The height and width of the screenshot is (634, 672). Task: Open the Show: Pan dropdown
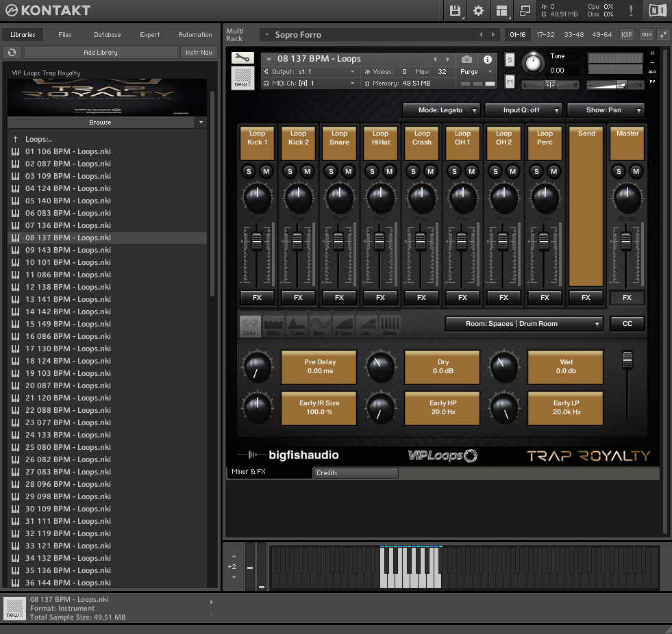pyautogui.click(x=606, y=110)
